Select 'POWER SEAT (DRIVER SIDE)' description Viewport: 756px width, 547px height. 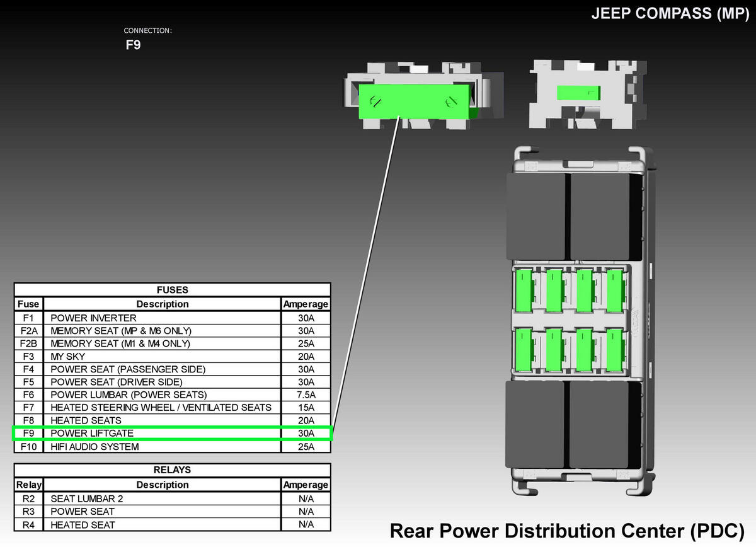[117, 382]
